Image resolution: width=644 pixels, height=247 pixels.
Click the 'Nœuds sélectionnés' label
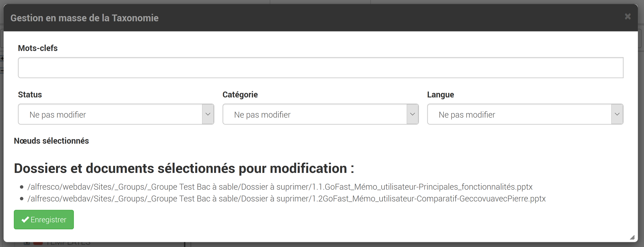coord(51,141)
